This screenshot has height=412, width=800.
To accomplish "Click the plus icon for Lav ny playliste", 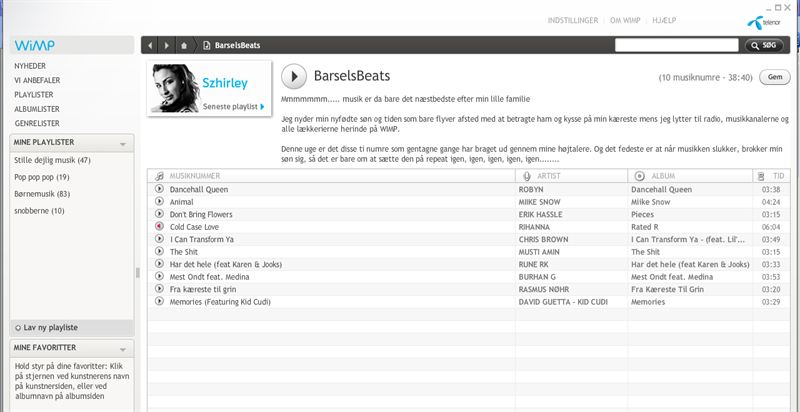I will pyautogui.click(x=18, y=327).
